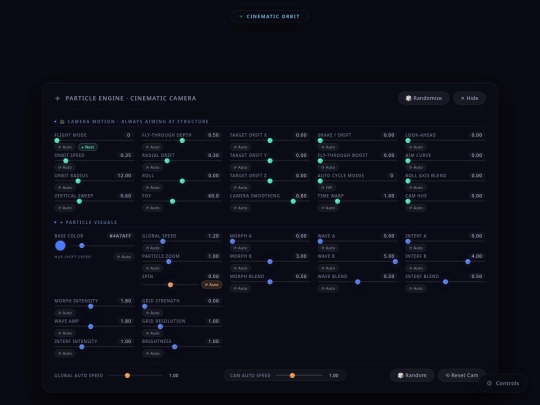Toggle the Off switch under Auto Cycle Modes

pyautogui.click(x=327, y=188)
